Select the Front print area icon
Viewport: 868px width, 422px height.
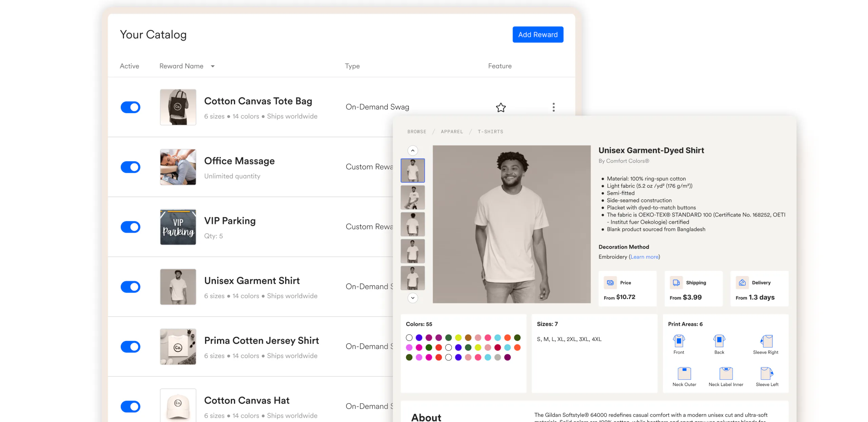coord(678,341)
